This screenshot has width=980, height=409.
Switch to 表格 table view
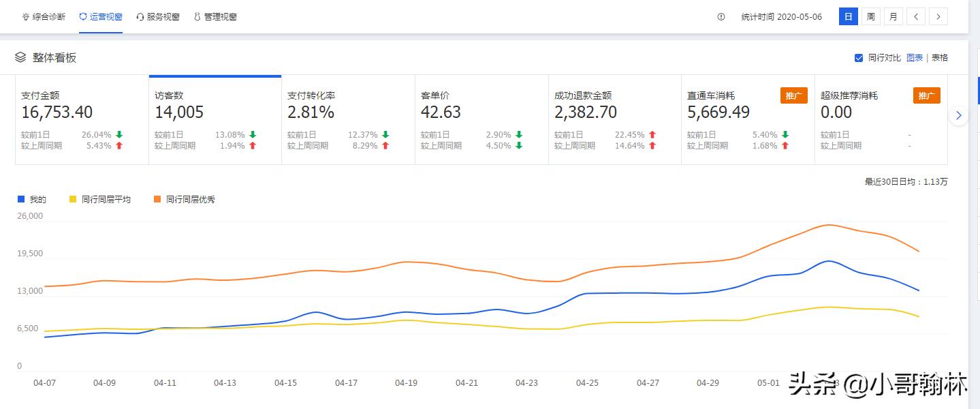(x=940, y=57)
